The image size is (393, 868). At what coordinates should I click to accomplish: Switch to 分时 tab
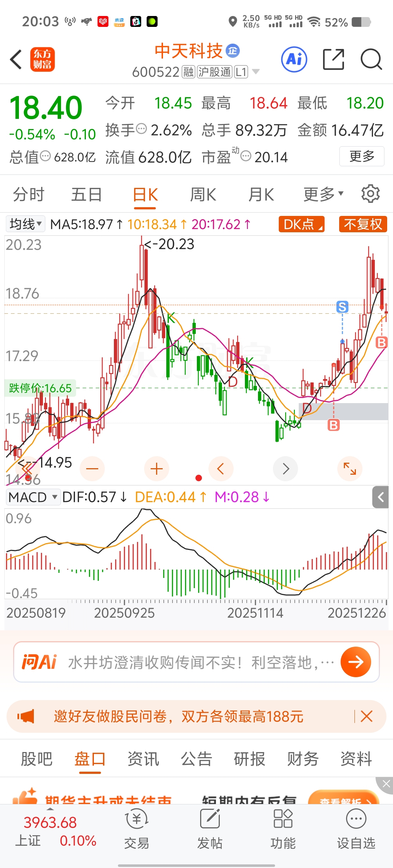pos(29,194)
